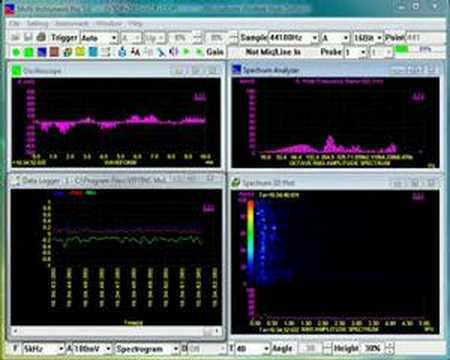Screen dimensions: 450x360
Task: Click the Gain button
Action: point(215,52)
